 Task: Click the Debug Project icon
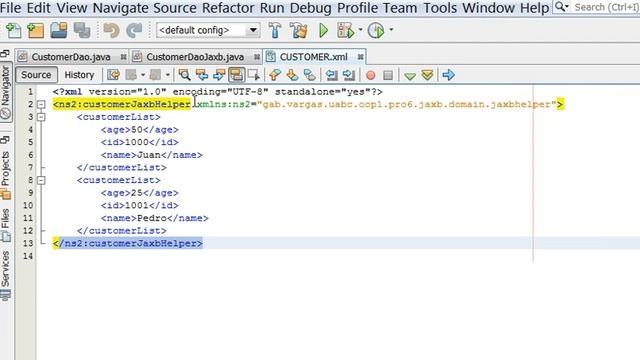pos(346,30)
